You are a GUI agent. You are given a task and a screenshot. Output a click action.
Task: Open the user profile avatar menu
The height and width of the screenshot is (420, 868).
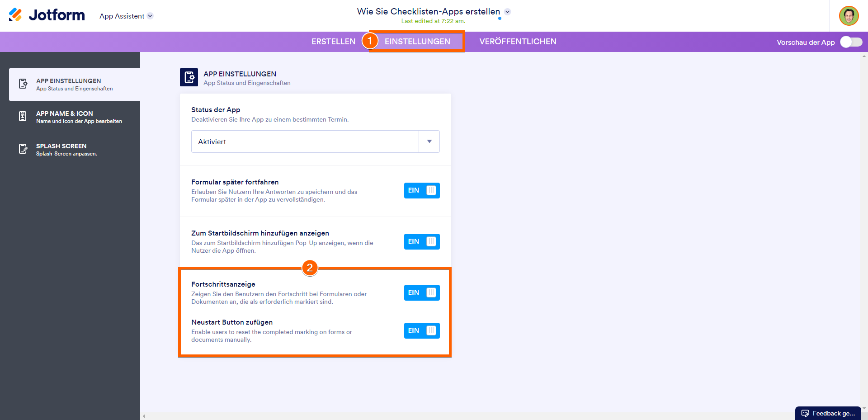click(x=849, y=16)
